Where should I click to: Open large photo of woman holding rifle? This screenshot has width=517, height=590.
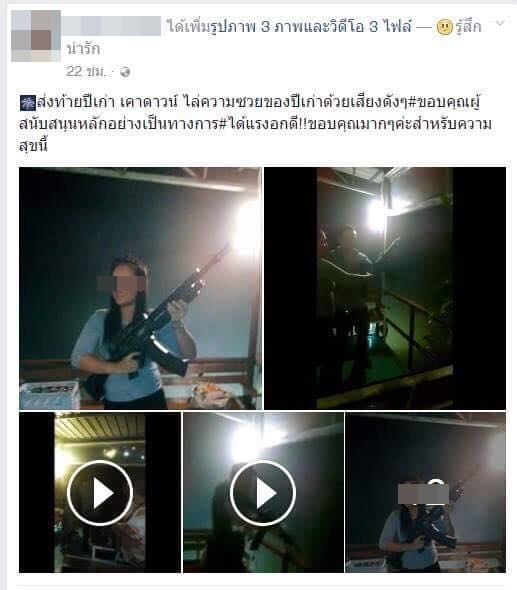[140, 288]
